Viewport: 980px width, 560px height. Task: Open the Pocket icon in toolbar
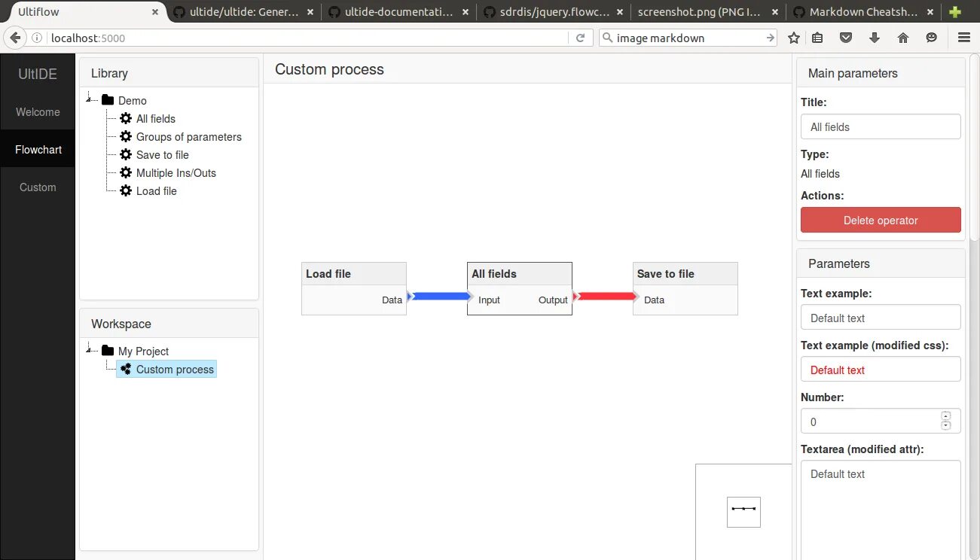coord(846,38)
